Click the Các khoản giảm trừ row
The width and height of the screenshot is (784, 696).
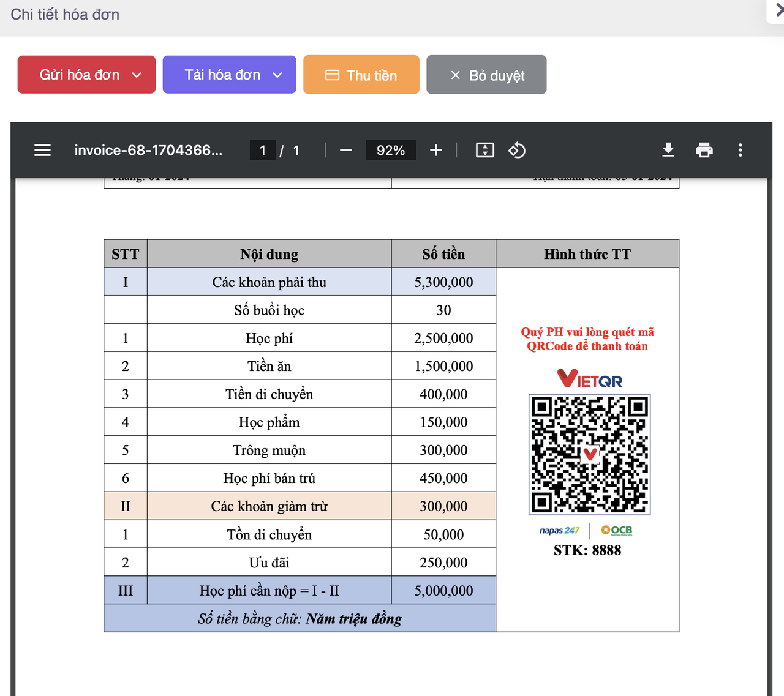[269, 506]
